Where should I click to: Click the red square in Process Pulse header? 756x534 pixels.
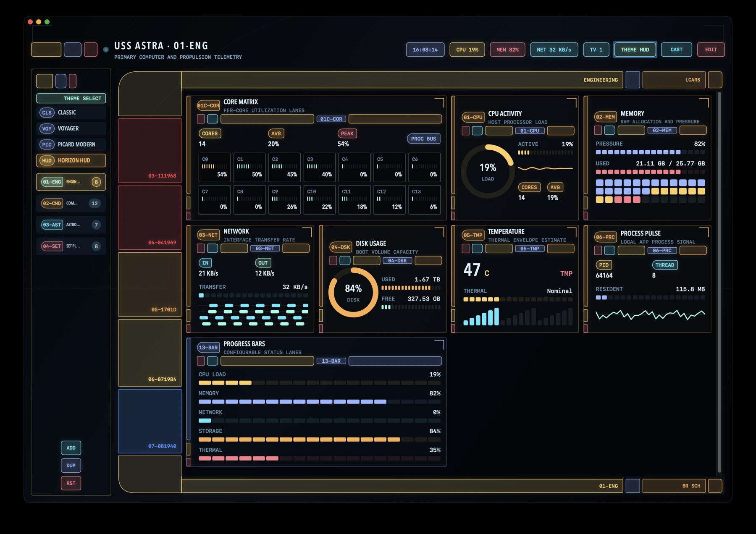[x=598, y=250]
